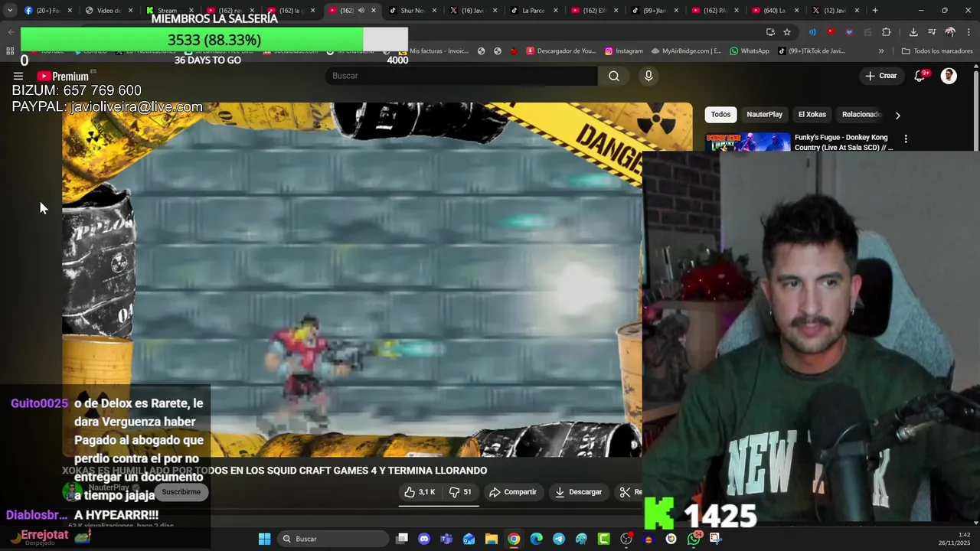Open Discord from taskbar
Viewport: 980px width, 551px height.
(x=424, y=539)
